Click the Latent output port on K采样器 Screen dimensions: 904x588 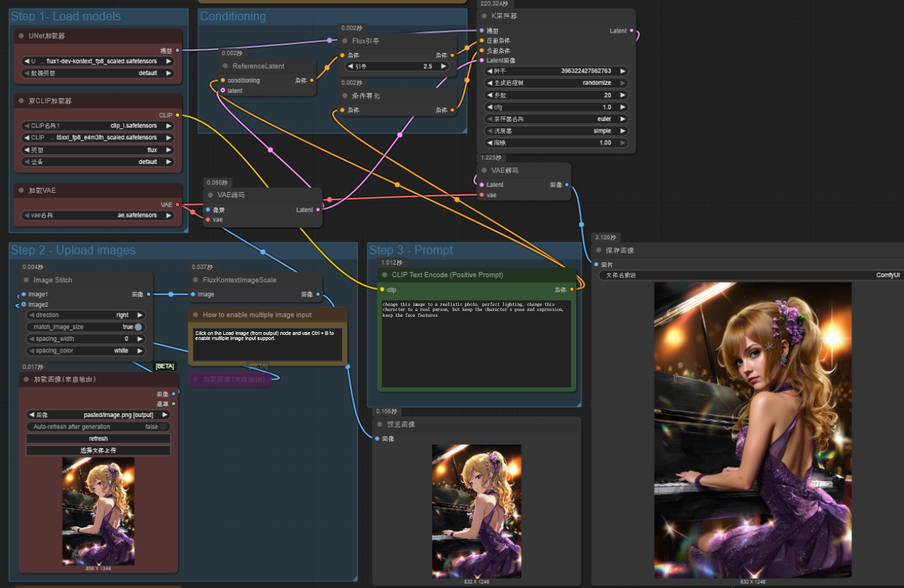[631, 31]
